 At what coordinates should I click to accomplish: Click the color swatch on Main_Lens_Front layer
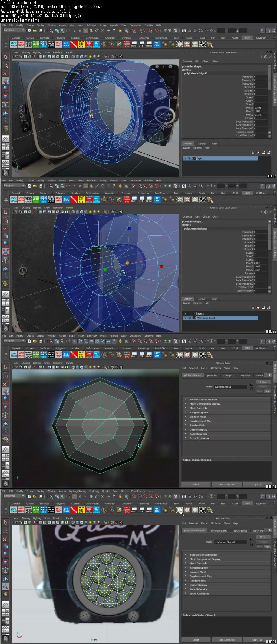point(195,318)
